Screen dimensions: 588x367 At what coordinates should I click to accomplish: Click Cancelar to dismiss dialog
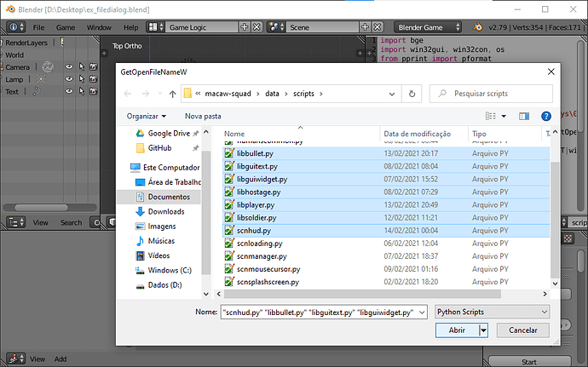coord(523,330)
